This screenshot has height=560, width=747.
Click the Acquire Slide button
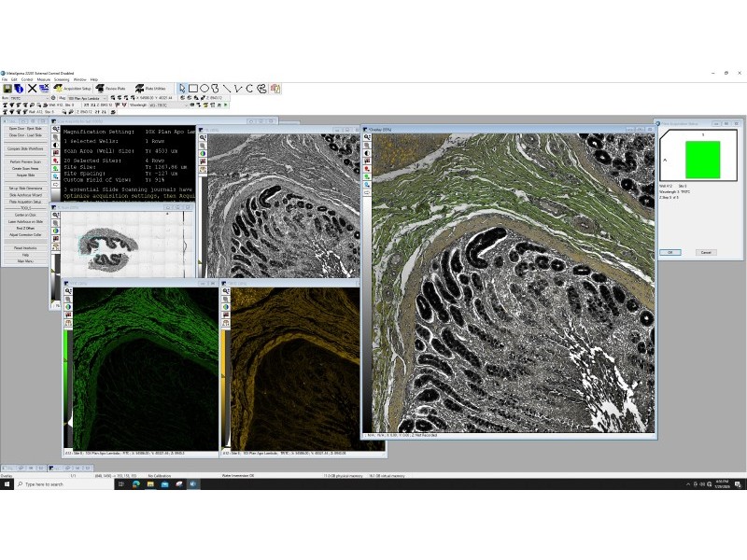tap(26, 175)
